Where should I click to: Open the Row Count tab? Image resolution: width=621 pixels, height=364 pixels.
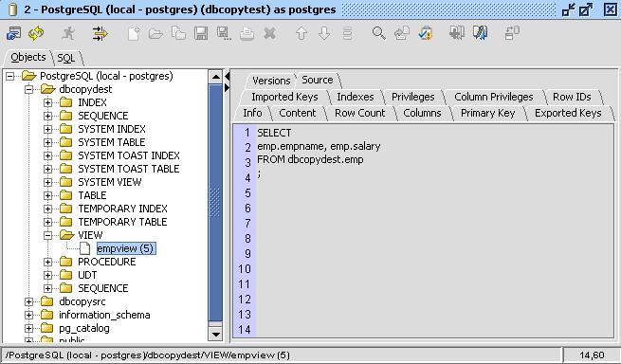tap(359, 113)
